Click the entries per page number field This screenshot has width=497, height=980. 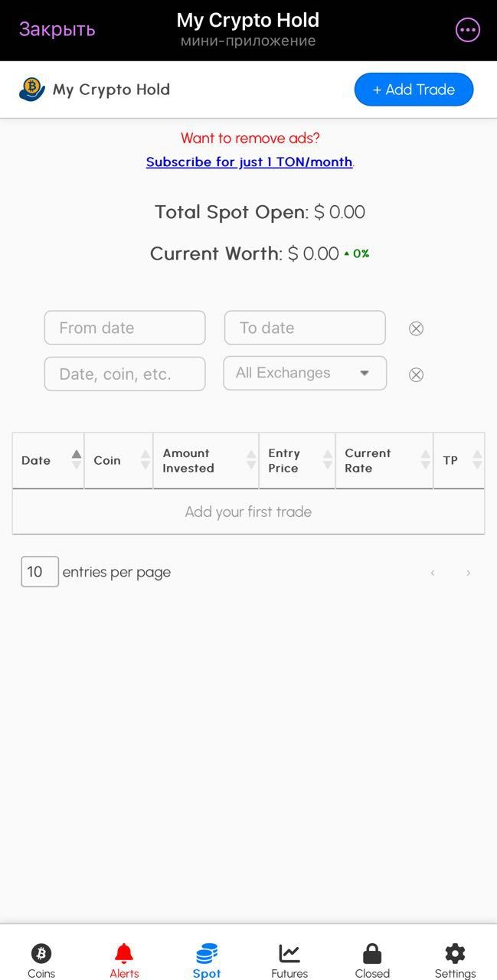pyautogui.click(x=40, y=571)
